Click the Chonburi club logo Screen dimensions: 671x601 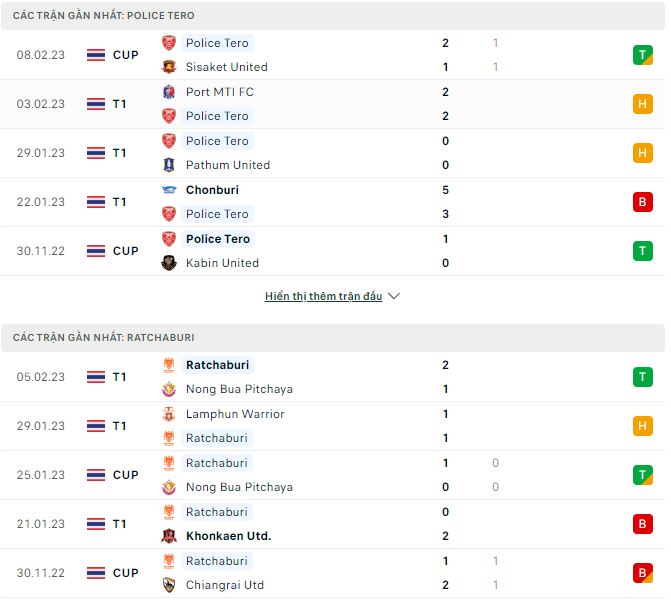click(169, 190)
